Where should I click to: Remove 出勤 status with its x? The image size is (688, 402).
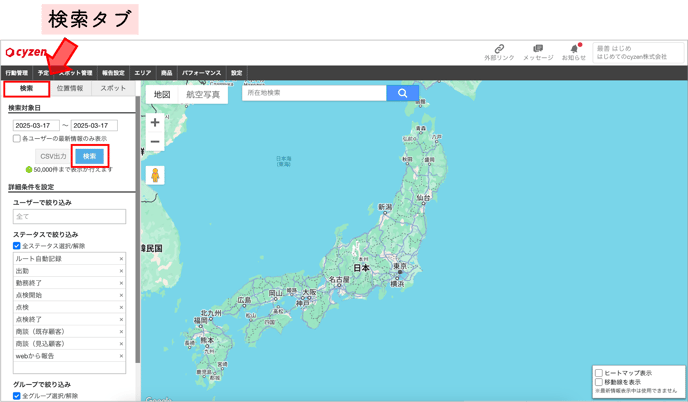122,271
